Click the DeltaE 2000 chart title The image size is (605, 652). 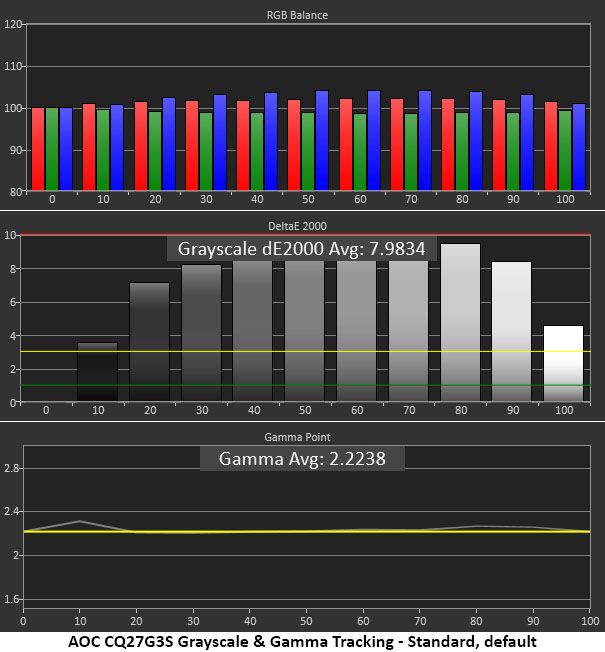(x=297, y=226)
